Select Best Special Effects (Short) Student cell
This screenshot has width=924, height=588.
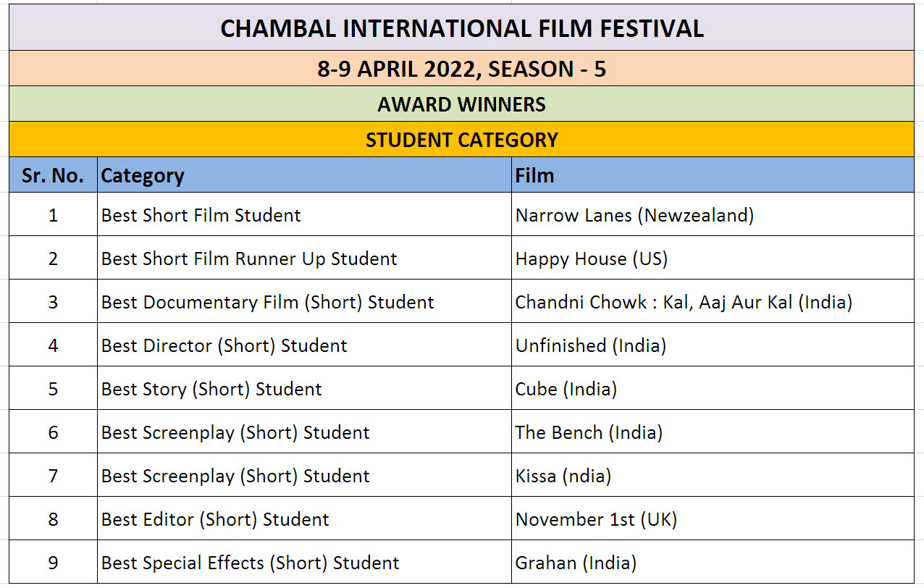(x=304, y=562)
